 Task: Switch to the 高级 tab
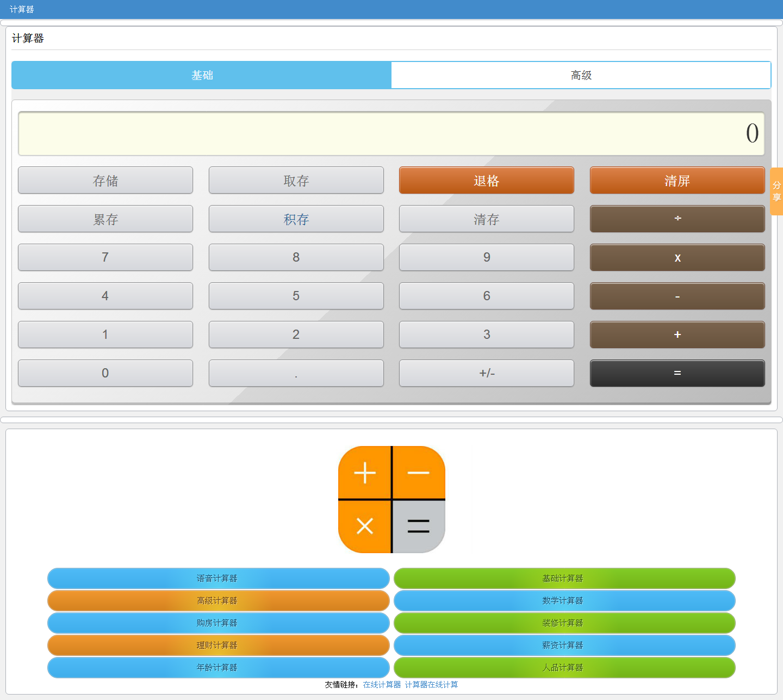coord(581,75)
